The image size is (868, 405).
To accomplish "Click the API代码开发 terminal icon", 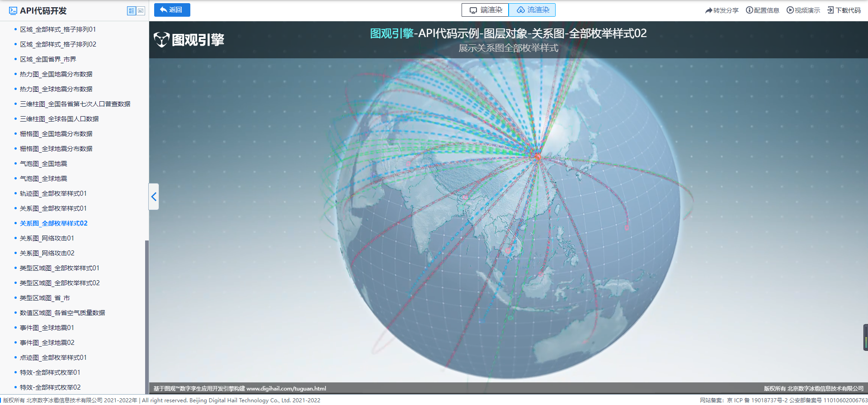I will 13,11.
